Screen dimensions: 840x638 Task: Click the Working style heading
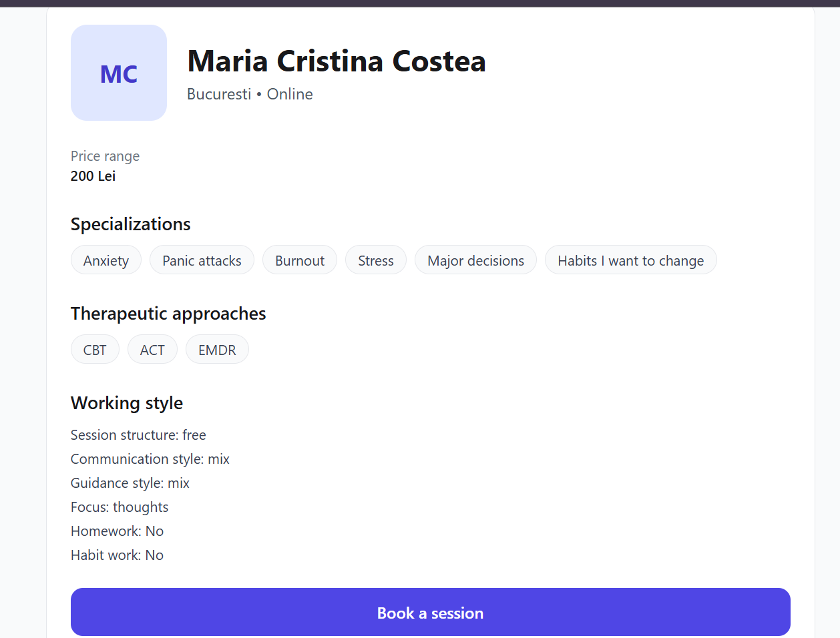point(127,403)
